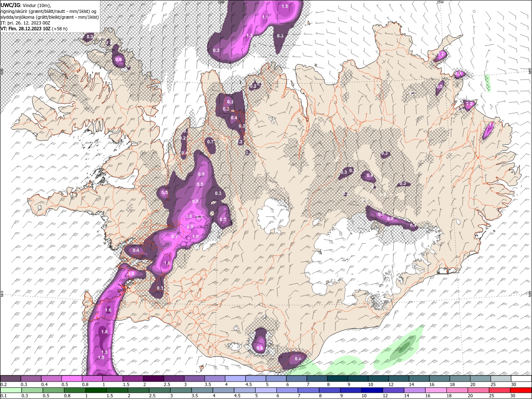532x399 pixels.
Task: Click the '15W' longitude label at top edge
Action: [x=440, y=2]
